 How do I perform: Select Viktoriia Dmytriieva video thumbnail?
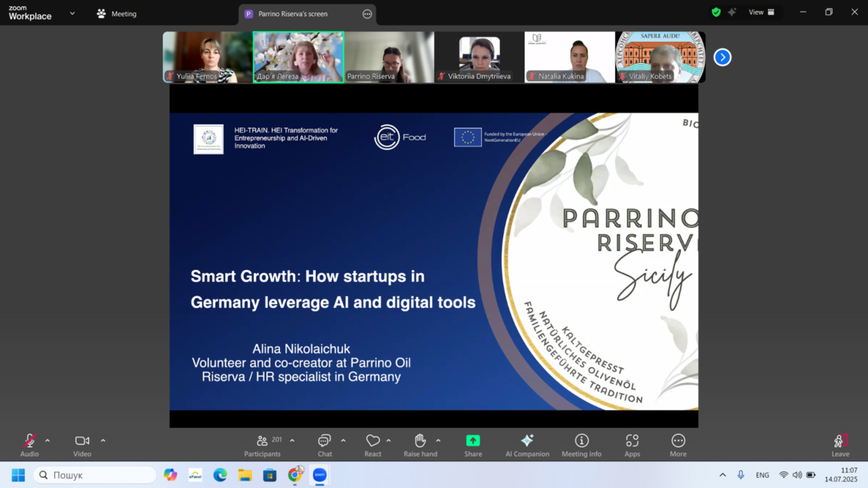tap(480, 57)
